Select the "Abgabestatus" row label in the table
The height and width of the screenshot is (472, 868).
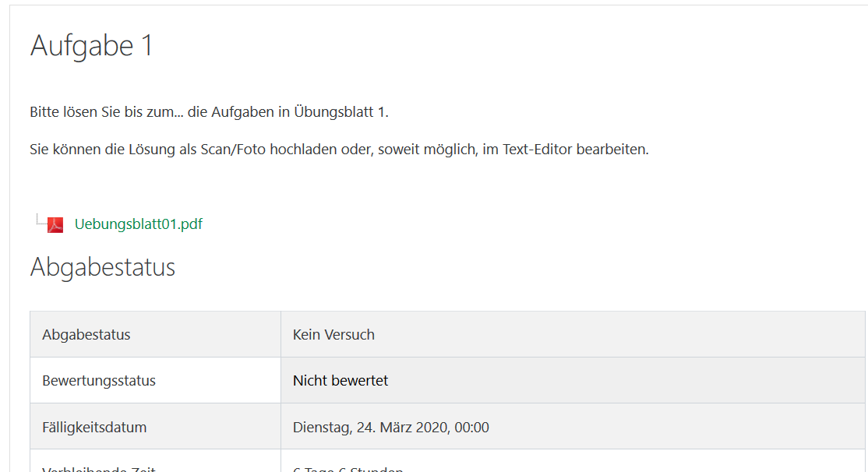click(86, 335)
